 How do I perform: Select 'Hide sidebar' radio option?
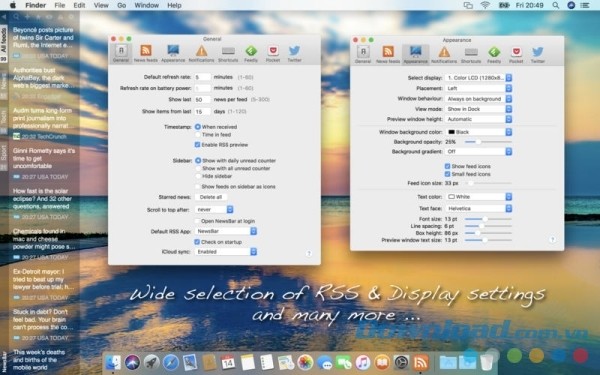click(198, 176)
